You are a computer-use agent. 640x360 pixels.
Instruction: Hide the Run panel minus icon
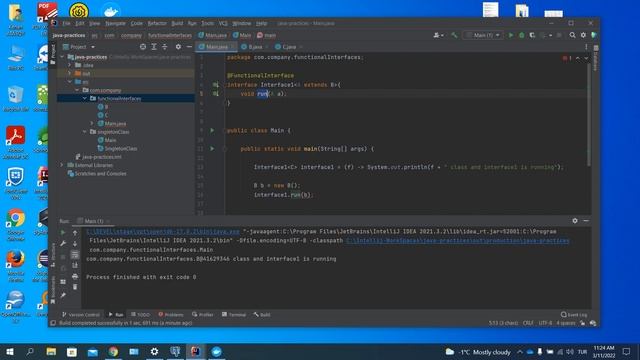[x=586, y=221]
